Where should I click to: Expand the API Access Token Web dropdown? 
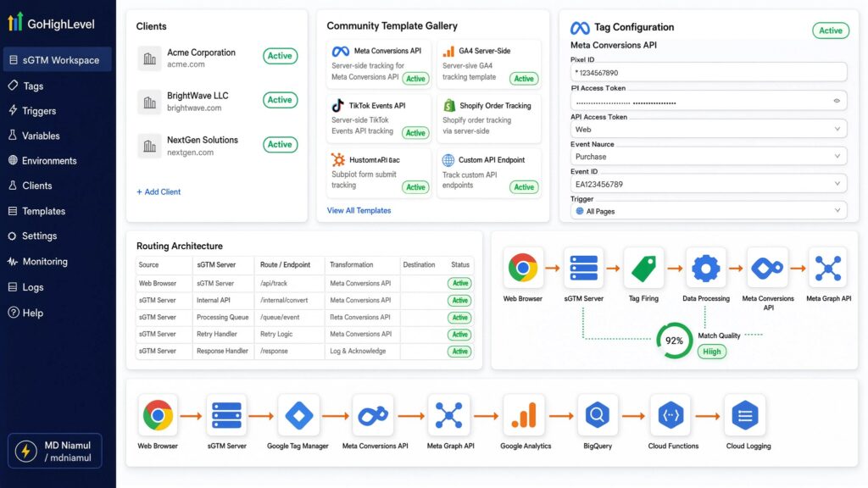click(x=709, y=129)
